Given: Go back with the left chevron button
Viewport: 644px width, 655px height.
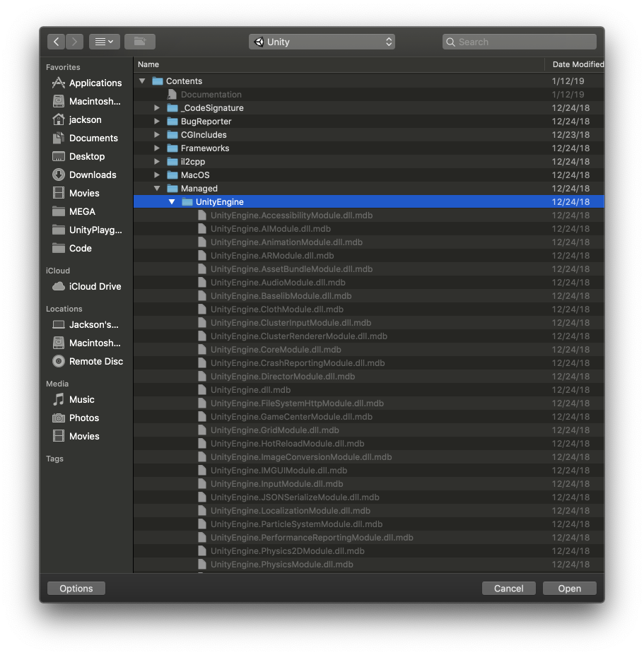Looking at the screenshot, I should pos(56,42).
